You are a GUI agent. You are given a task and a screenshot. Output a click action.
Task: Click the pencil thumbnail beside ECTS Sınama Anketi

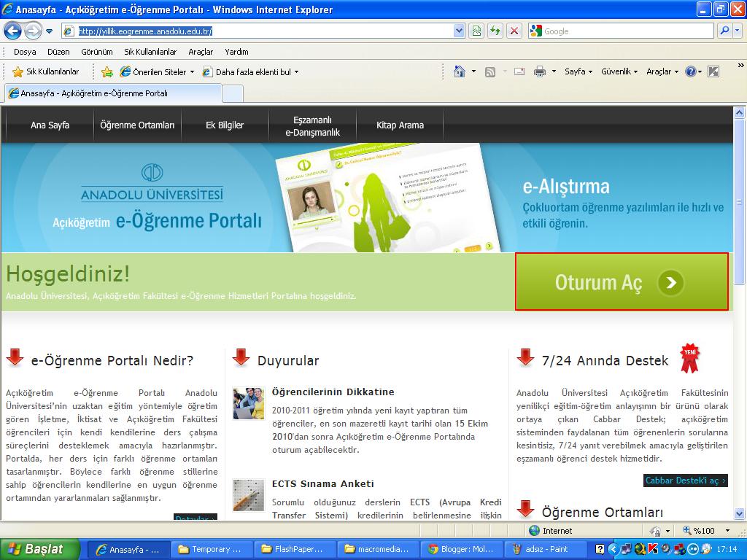[x=248, y=495]
